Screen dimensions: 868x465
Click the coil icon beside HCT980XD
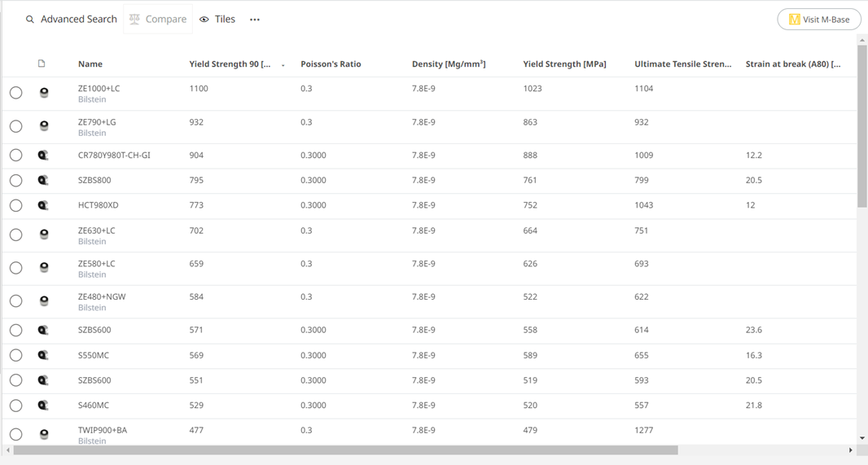(x=43, y=205)
